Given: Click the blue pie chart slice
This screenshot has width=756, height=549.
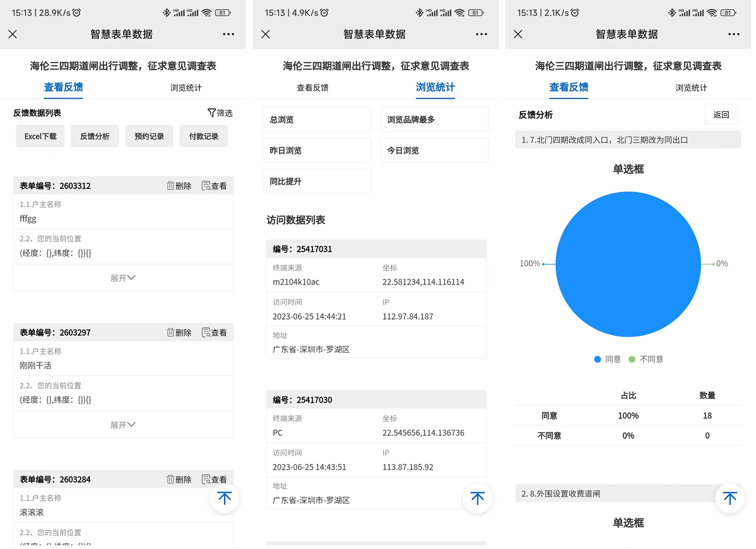Looking at the screenshot, I should pos(628,264).
